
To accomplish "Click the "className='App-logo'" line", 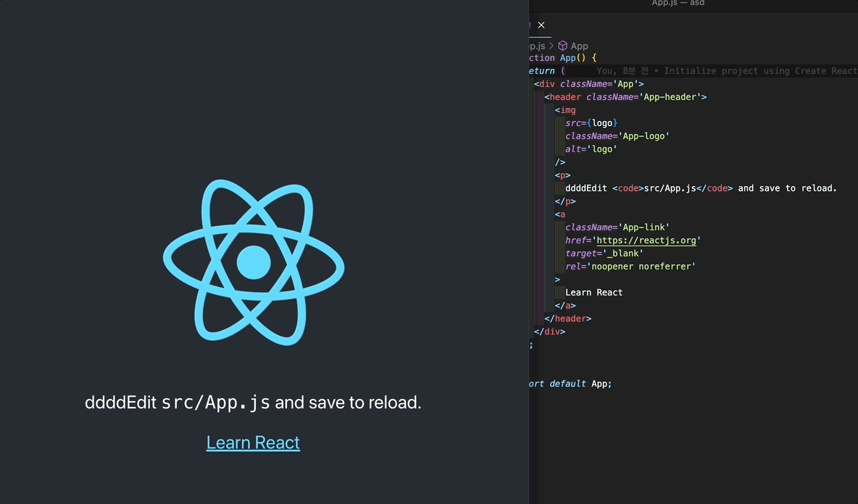I will [x=617, y=136].
